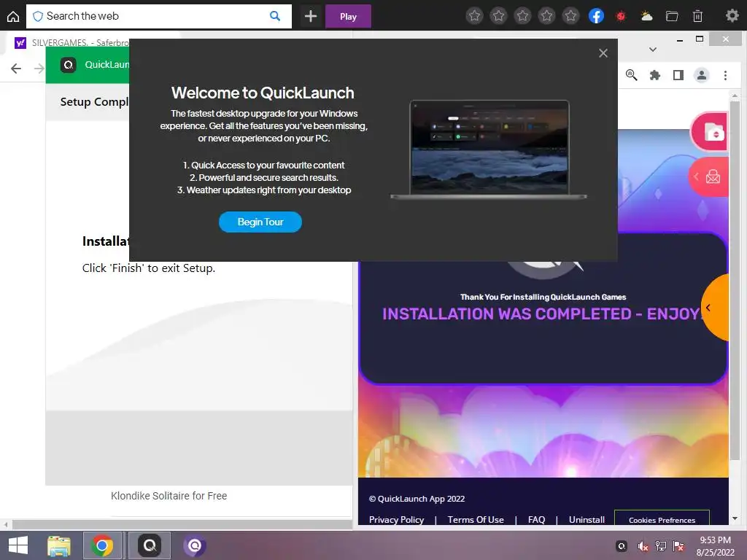The height and width of the screenshot is (560, 747).
Task: Click QuickLaunch icon in system tray
Action: [x=622, y=545]
